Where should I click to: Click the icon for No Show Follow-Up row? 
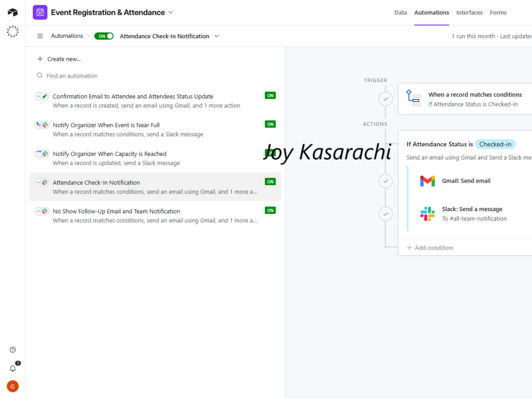(42, 211)
